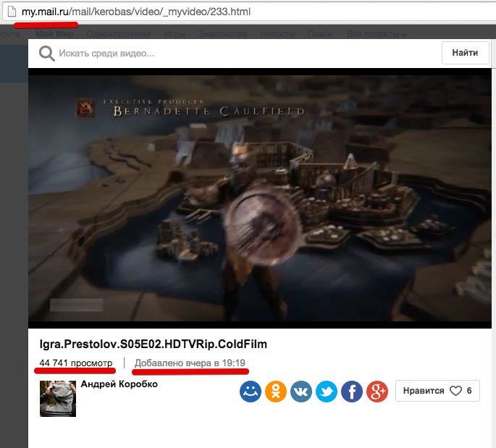Click Добавлено вчера в 19:19 text
Screen dimensions: 496x448
coord(190,363)
